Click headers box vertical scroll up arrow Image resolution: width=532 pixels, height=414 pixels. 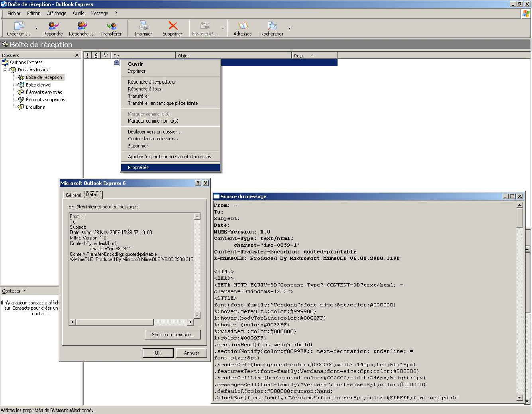pos(197,216)
